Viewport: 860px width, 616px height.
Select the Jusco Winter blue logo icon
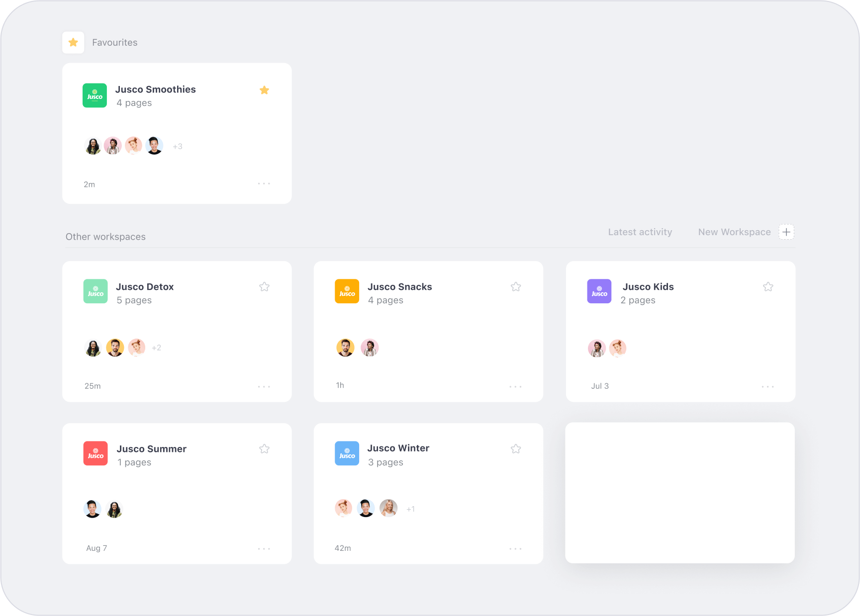coord(347,453)
